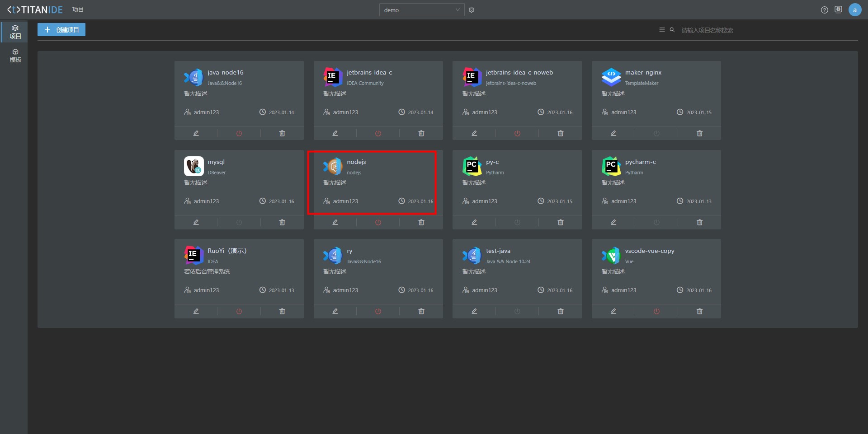Delete the maker-nginx project
The image size is (868, 434).
click(x=700, y=133)
